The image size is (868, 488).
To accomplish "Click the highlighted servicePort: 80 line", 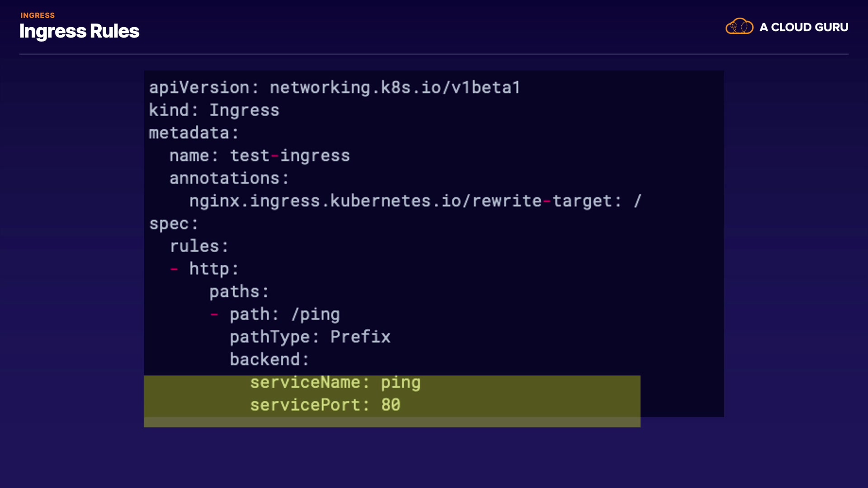I will (x=325, y=405).
